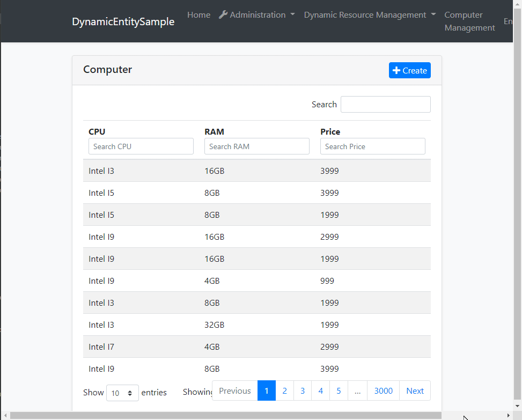Click the Create button

click(x=410, y=70)
